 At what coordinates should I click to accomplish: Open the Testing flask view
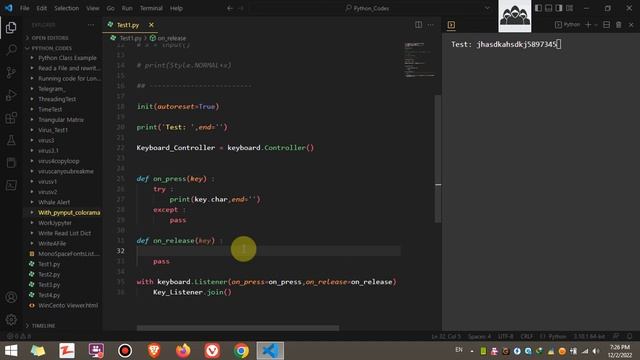pyautogui.click(x=11, y=140)
